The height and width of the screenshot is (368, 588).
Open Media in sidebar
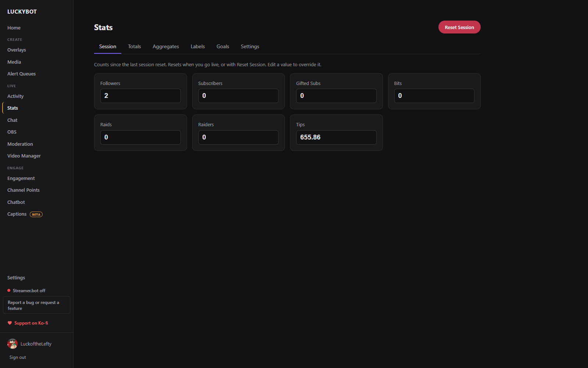click(14, 62)
